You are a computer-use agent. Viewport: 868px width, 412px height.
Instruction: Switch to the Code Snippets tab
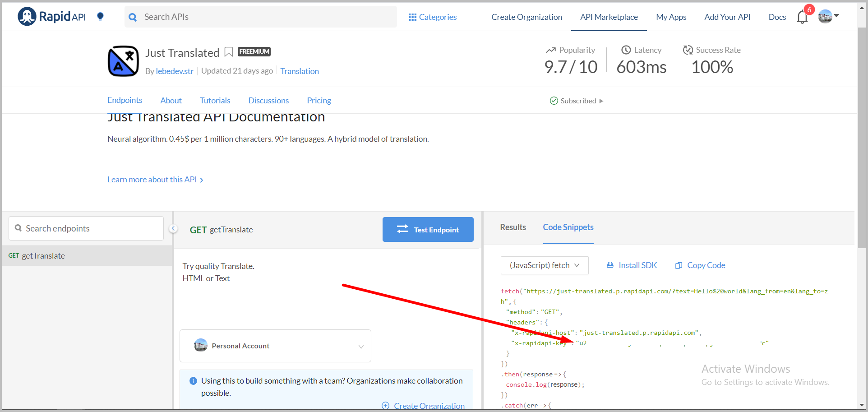tap(568, 227)
